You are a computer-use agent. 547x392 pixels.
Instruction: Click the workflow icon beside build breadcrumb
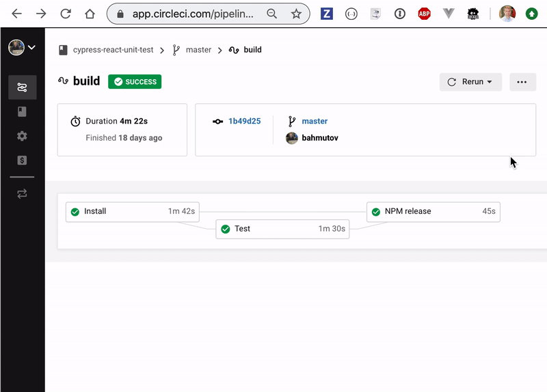tap(234, 50)
